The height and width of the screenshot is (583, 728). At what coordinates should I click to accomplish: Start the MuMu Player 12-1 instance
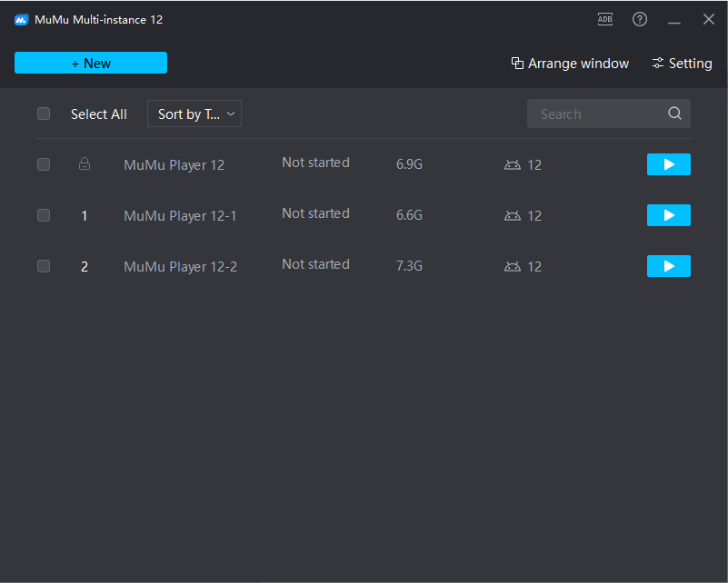click(x=669, y=215)
